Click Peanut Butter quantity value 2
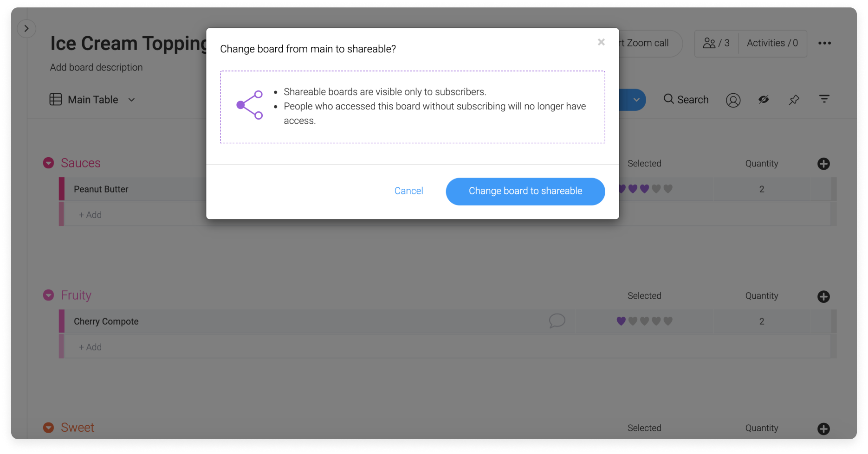 [762, 189]
